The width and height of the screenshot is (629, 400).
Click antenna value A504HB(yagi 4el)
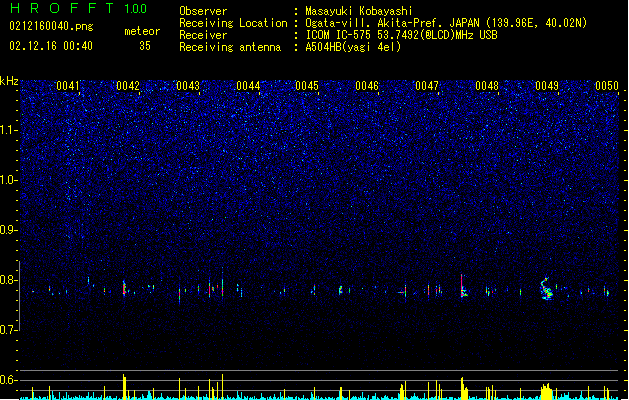353,47
